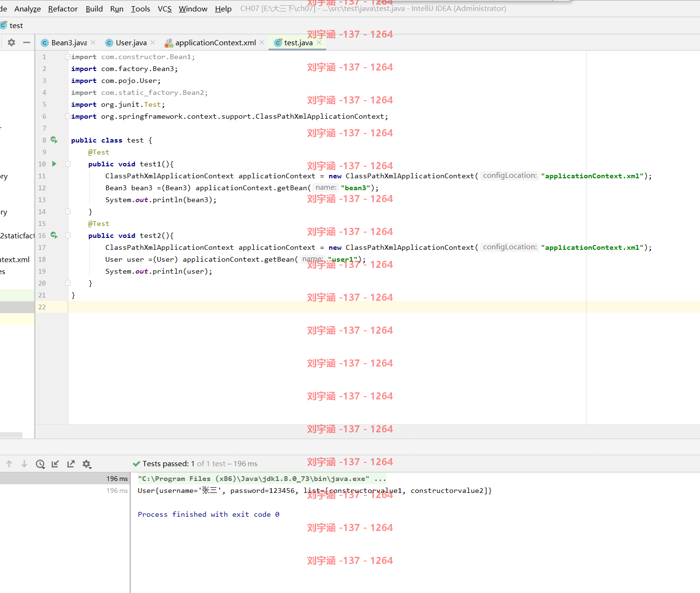The width and height of the screenshot is (700, 593).
Task: Open the test history clock icon
Action: click(x=40, y=464)
